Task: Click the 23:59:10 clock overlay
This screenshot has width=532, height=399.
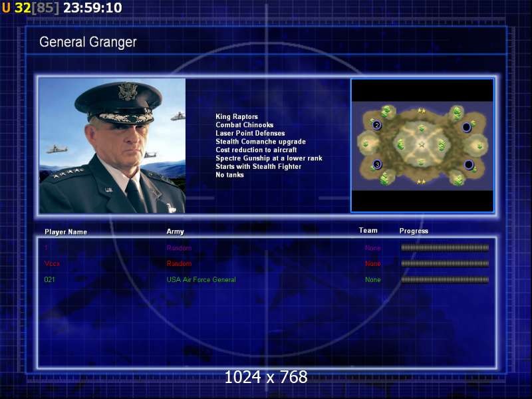Action: click(x=92, y=7)
